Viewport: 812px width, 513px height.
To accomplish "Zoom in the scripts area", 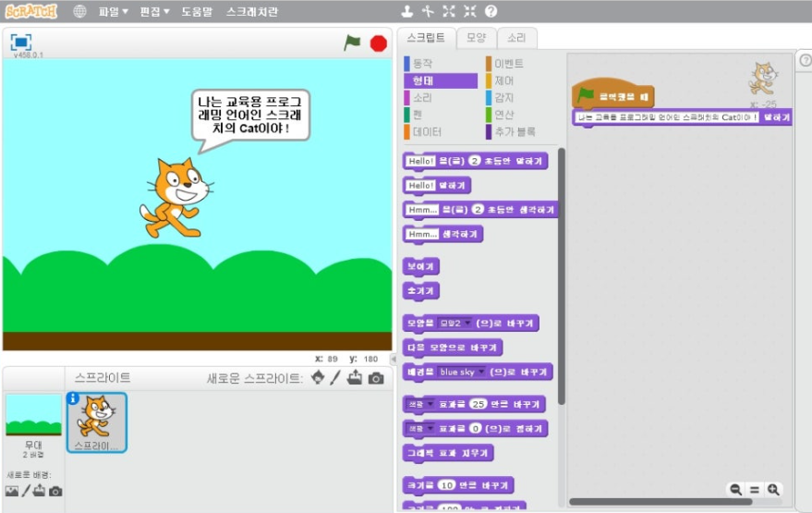I will pyautogui.click(x=773, y=489).
